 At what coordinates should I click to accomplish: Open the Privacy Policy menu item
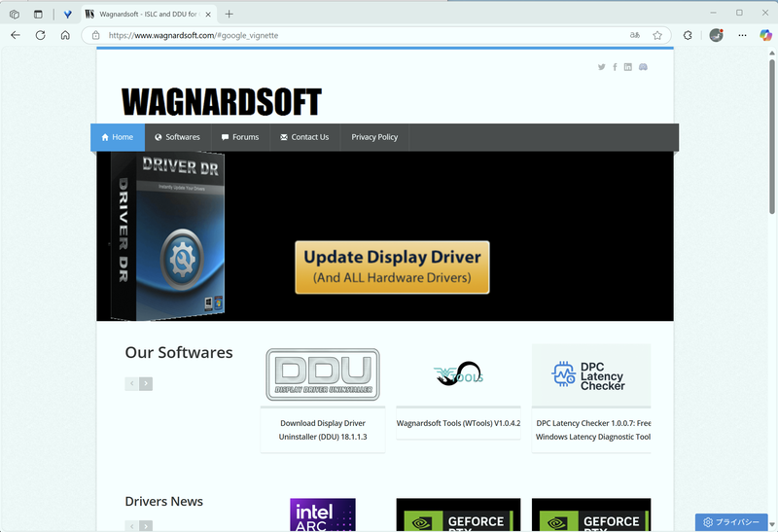coord(374,137)
